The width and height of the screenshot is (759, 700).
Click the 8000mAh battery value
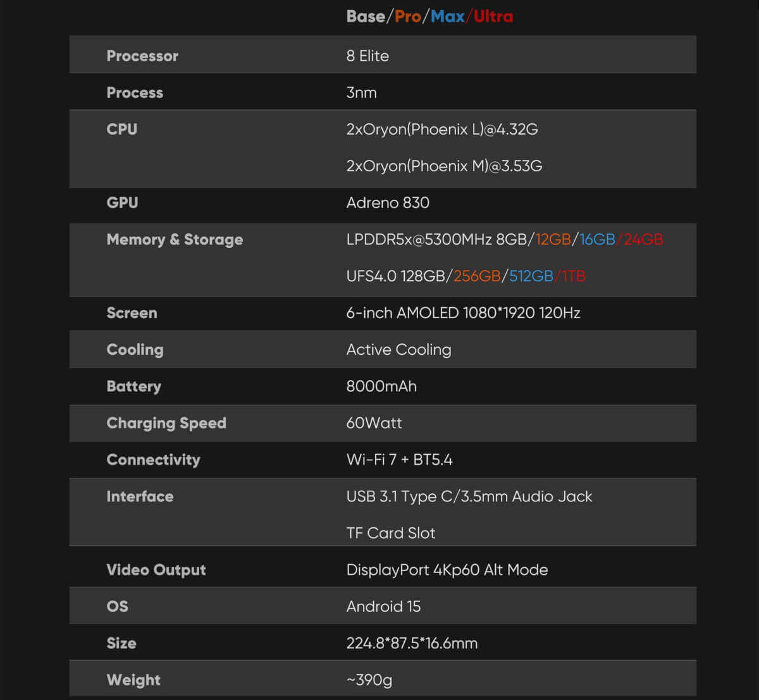click(381, 386)
